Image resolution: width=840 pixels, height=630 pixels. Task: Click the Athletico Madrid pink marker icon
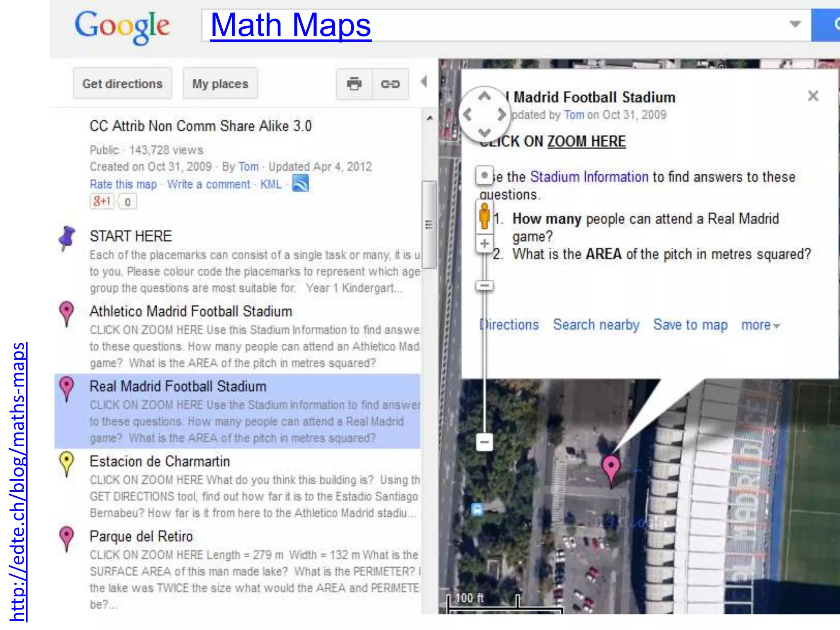(x=66, y=314)
